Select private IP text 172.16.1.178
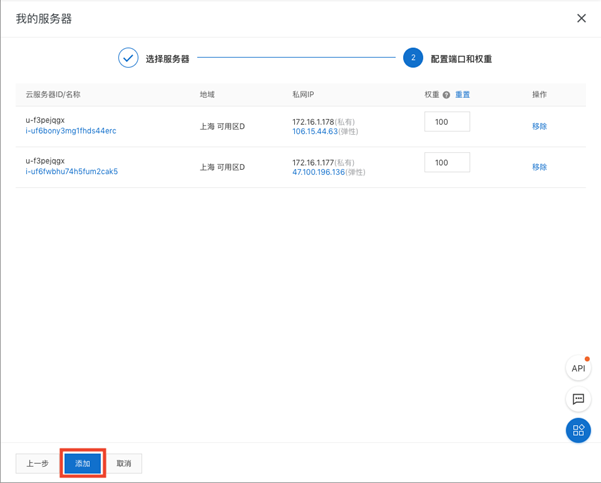This screenshot has height=483, width=601. click(x=313, y=122)
